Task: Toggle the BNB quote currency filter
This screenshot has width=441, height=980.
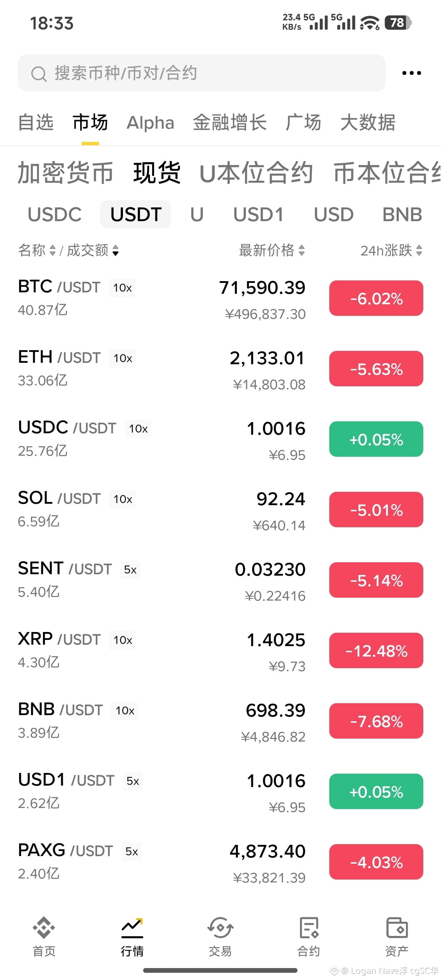Action: tap(402, 215)
